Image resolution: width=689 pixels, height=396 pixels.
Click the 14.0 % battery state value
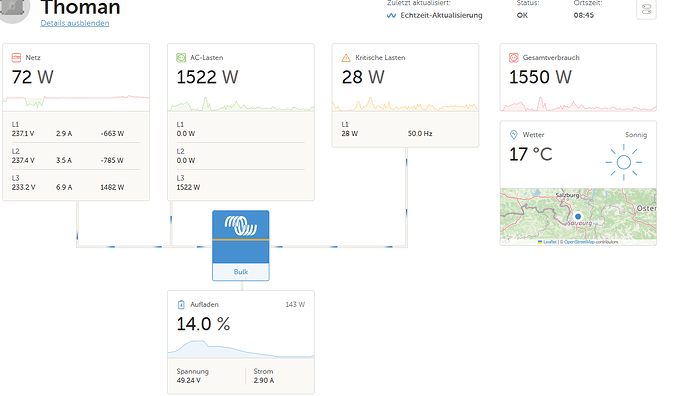pos(203,324)
